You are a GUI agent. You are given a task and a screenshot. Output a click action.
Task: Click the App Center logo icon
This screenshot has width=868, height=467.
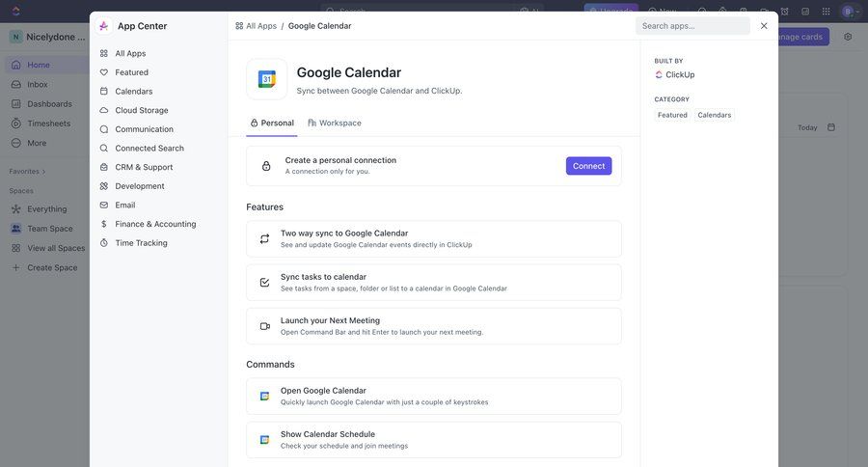tap(103, 26)
